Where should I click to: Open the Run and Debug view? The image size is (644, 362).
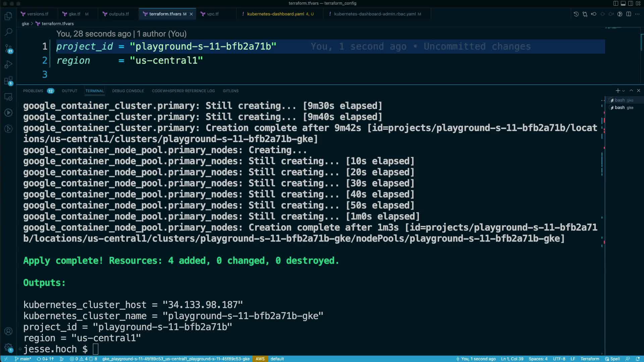click(x=8, y=64)
